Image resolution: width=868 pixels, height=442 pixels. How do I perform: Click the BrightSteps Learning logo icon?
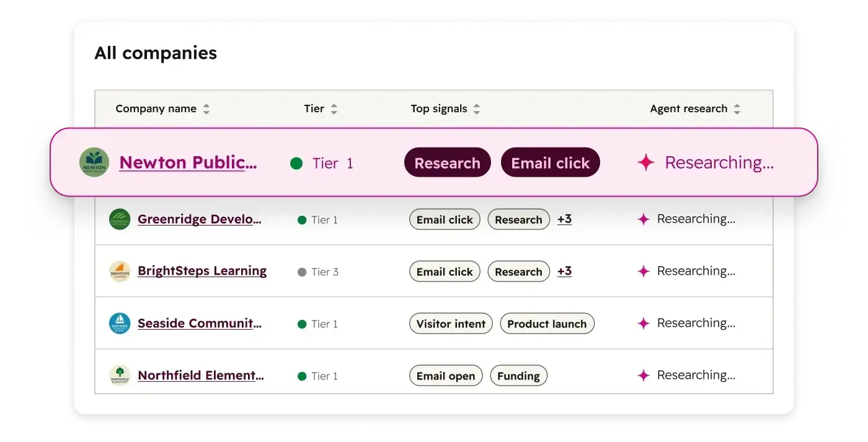tap(120, 272)
